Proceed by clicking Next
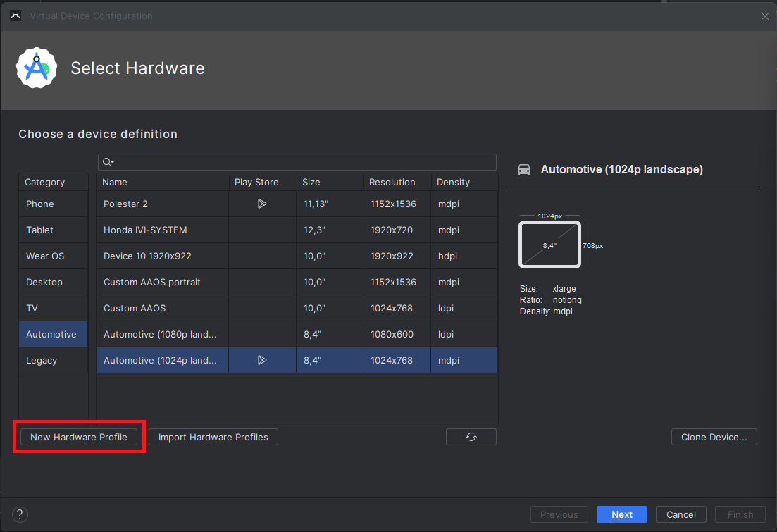This screenshot has width=777, height=532. point(621,514)
